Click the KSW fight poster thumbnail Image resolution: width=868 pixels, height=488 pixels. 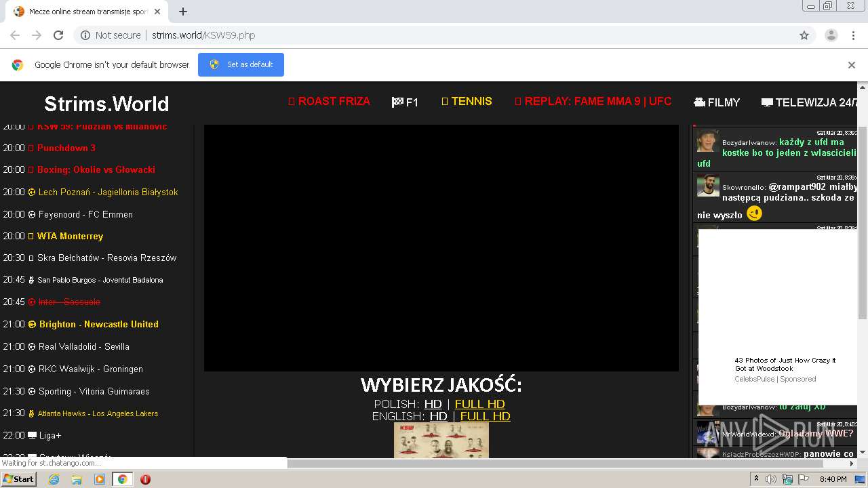[441, 441]
